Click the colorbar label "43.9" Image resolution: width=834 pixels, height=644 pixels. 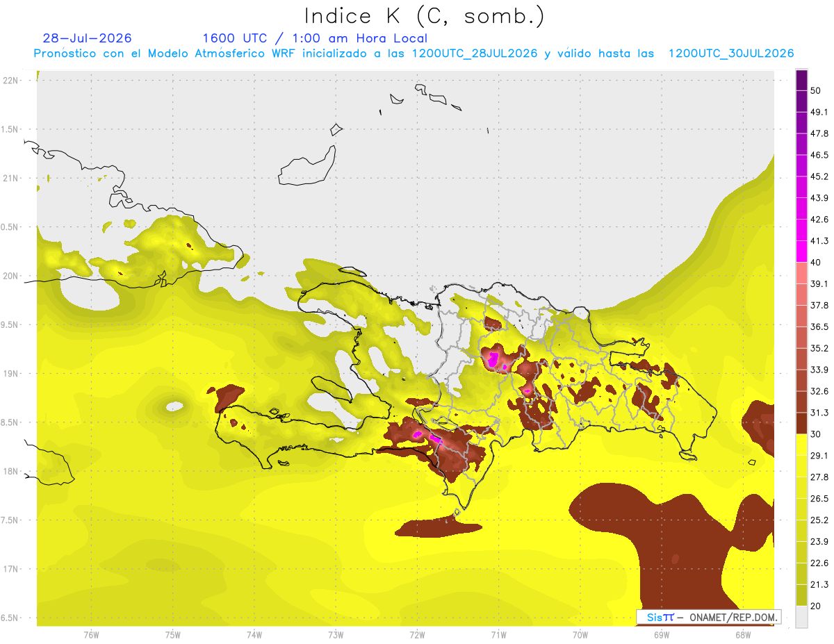pyautogui.click(x=819, y=198)
